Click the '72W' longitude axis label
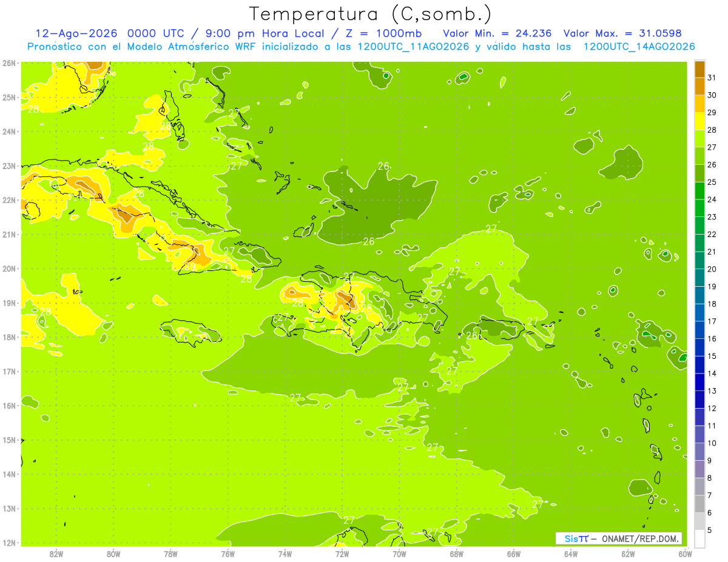This screenshot has height=562, width=728. pos(342,554)
